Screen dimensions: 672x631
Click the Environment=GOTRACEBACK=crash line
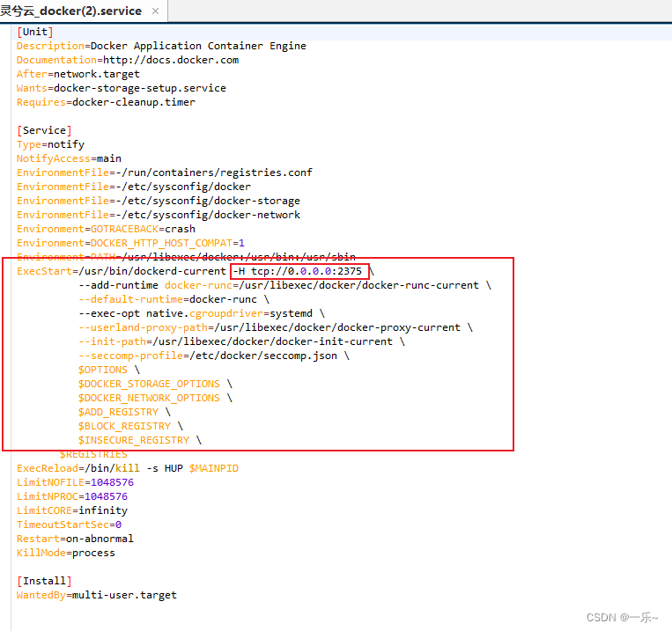tap(106, 229)
